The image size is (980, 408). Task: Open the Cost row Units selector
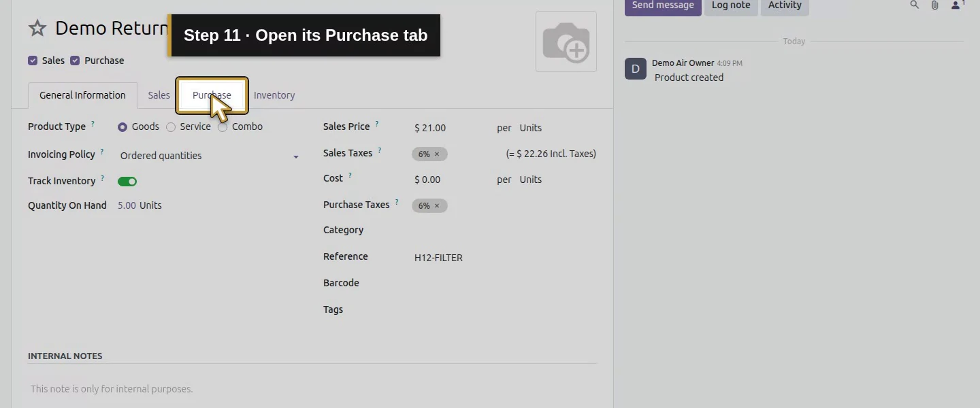coord(531,180)
